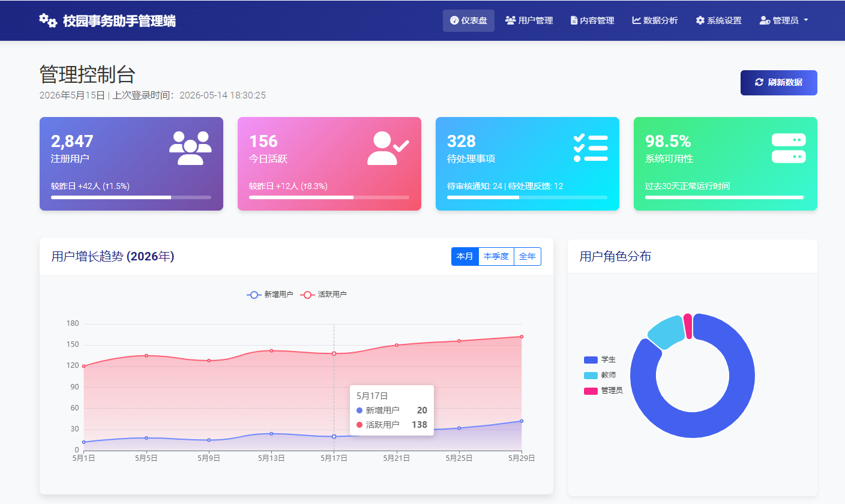This screenshot has height=504, width=845.
Task: Open the 系统设置 menu item
Action: (718, 20)
